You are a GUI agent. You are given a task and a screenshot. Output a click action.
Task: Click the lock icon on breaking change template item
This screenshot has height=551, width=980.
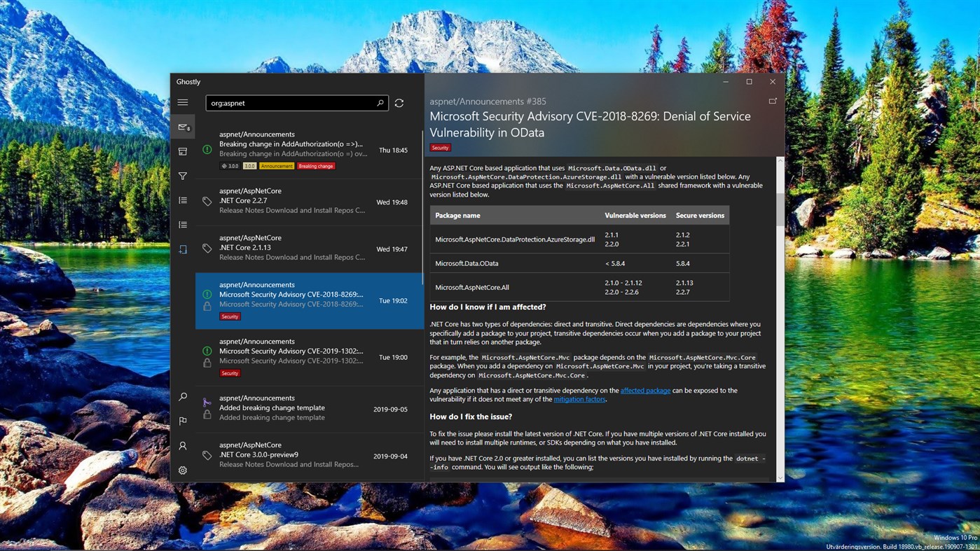coord(207,414)
